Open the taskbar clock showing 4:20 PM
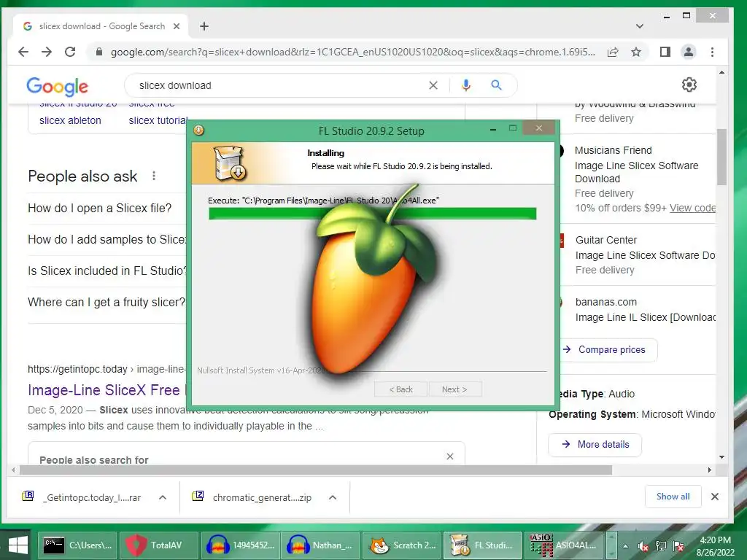The height and width of the screenshot is (560, 747). pos(715,546)
